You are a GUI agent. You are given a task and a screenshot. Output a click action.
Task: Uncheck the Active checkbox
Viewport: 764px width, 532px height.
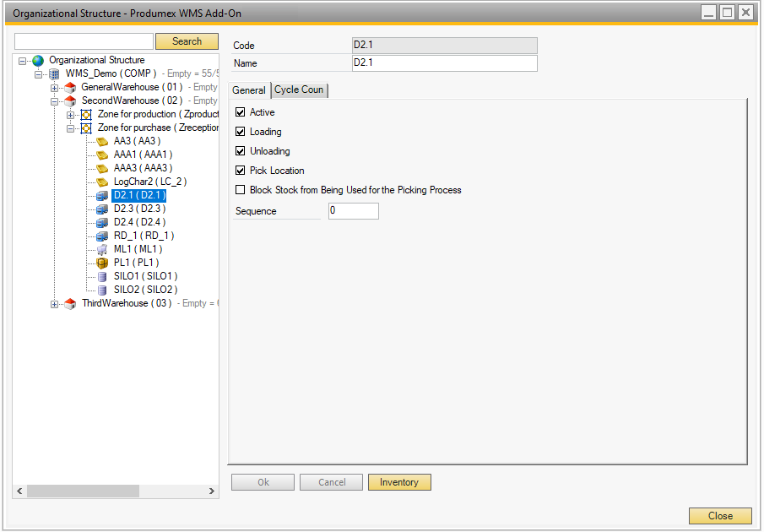coord(241,112)
